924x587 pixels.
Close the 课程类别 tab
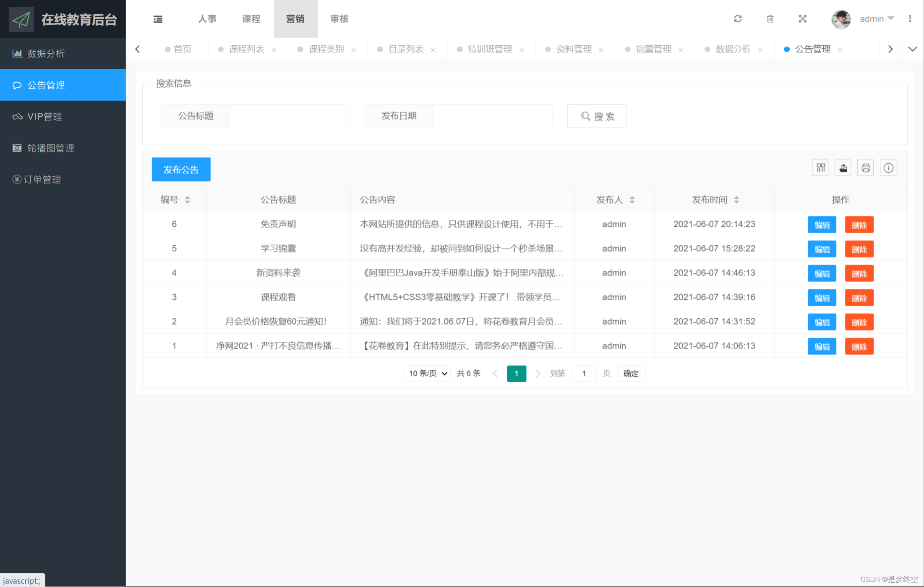[354, 50]
